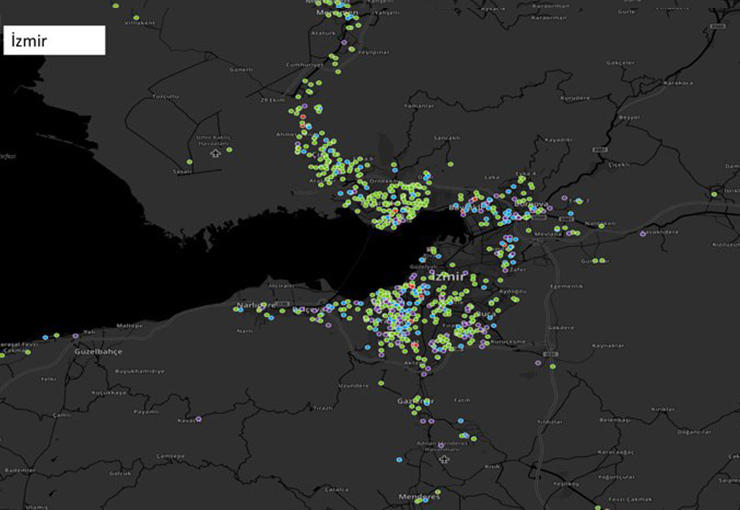Click the İzmir title label box
Screen dimensions: 740x510
(x=54, y=40)
